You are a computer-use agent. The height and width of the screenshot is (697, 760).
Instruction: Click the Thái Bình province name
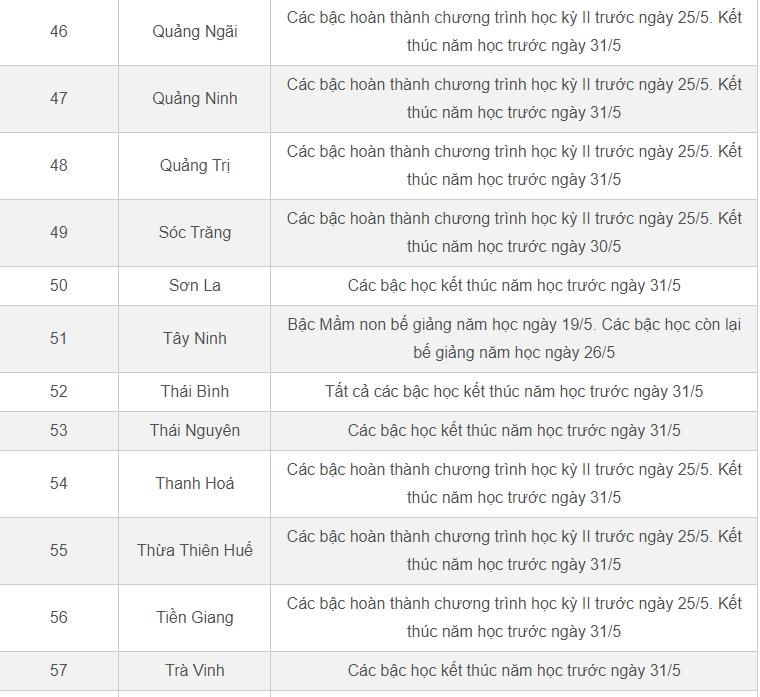click(x=195, y=392)
